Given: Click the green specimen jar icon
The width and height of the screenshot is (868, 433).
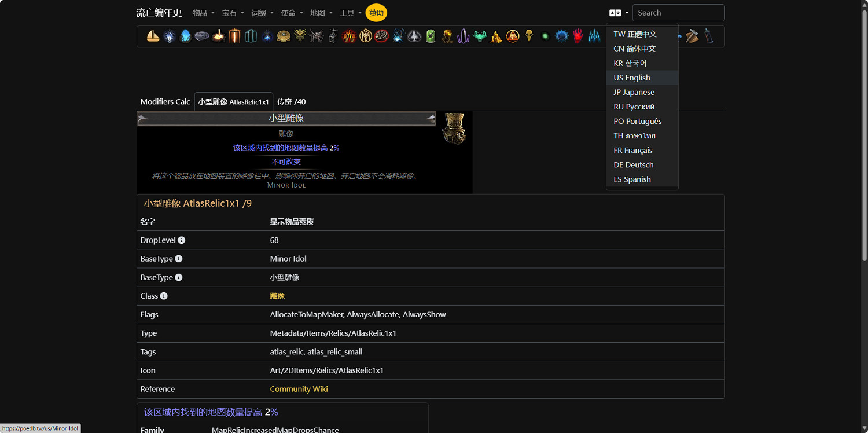Looking at the screenshot, I should pos(431,36).
